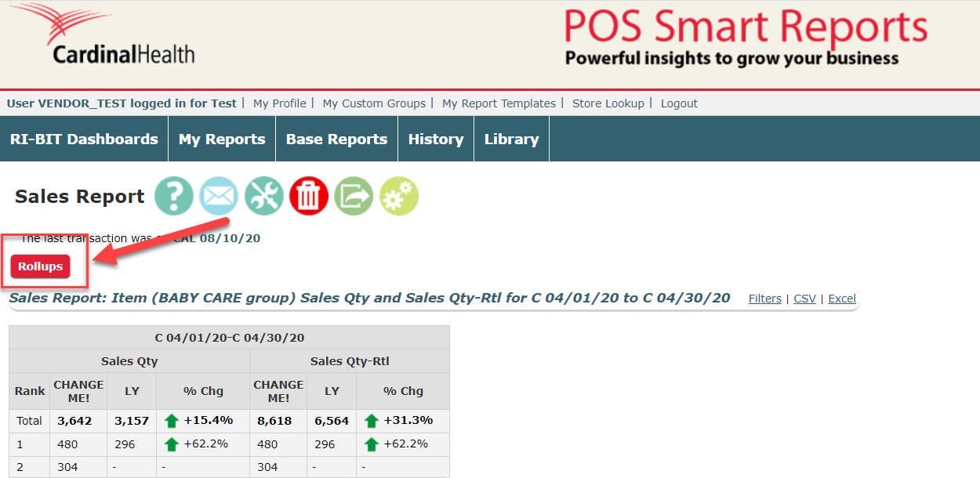Image resolution: width=980 pixels, height=478 pixels.
Task: Switch to the My Reports tab
Action: [222, 139]
